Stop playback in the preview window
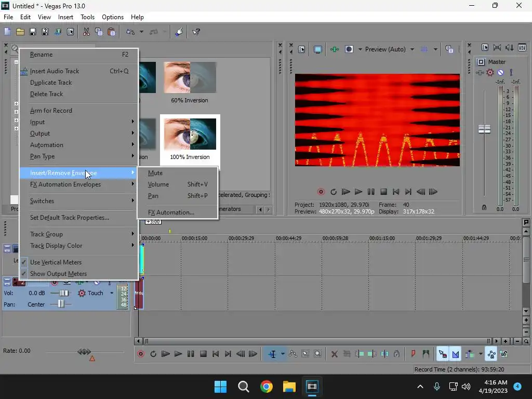 click(x=383, y=192)
